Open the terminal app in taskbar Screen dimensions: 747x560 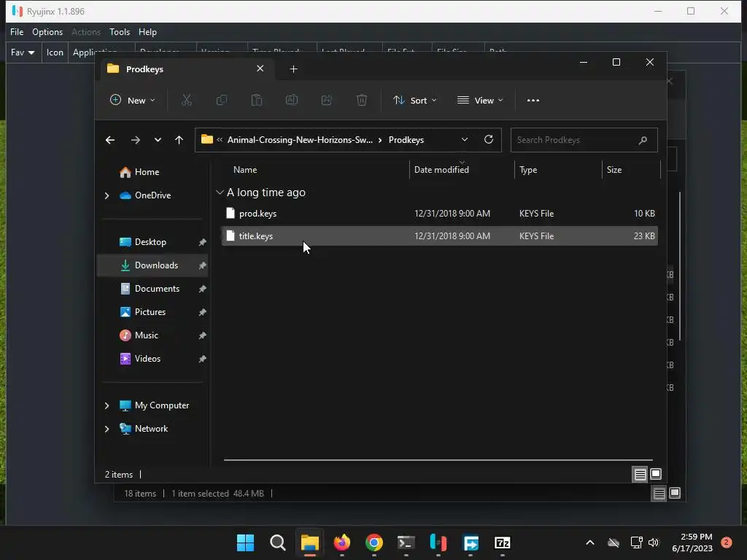click(x=406, y=542)
